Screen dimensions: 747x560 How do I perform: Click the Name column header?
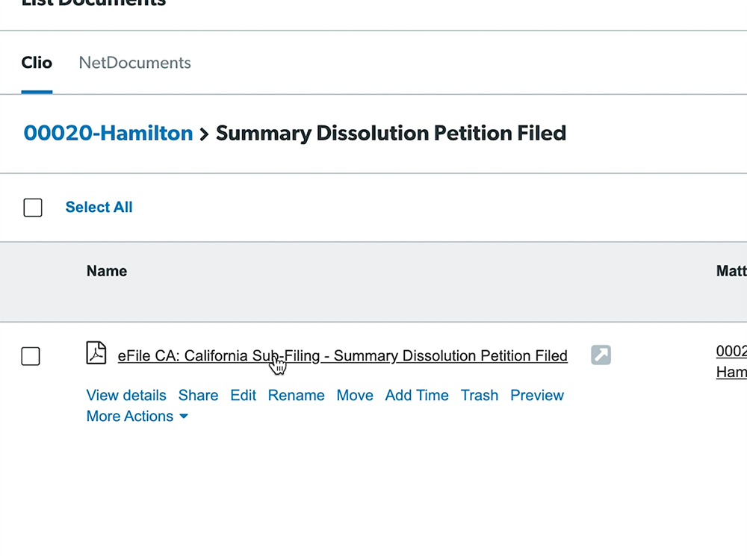coord(107,271)
